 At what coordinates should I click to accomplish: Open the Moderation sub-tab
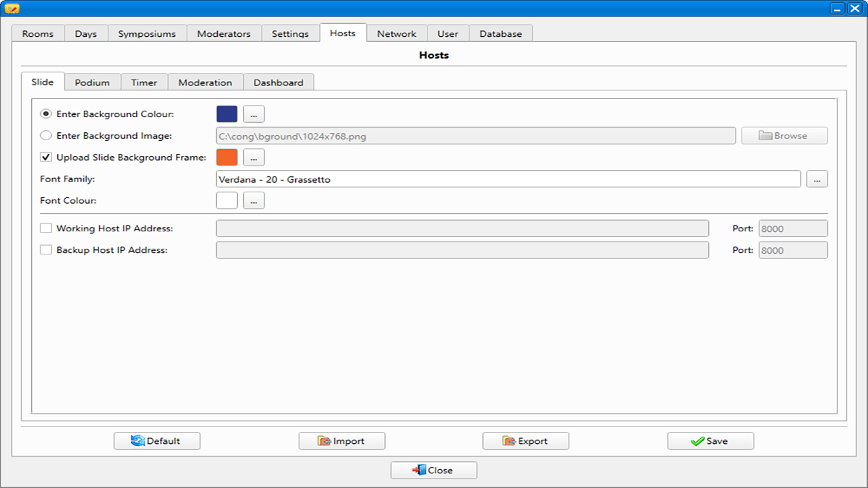(205, 82)
